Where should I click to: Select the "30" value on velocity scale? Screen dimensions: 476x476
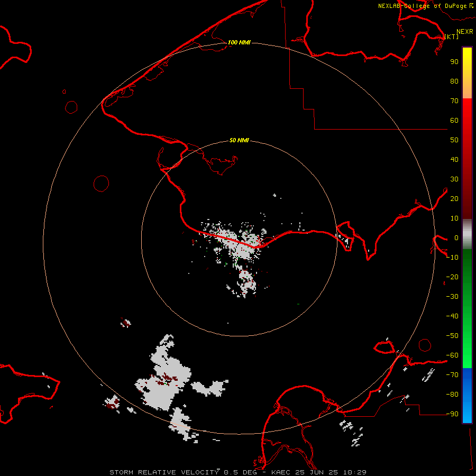(x=454, y=179)
